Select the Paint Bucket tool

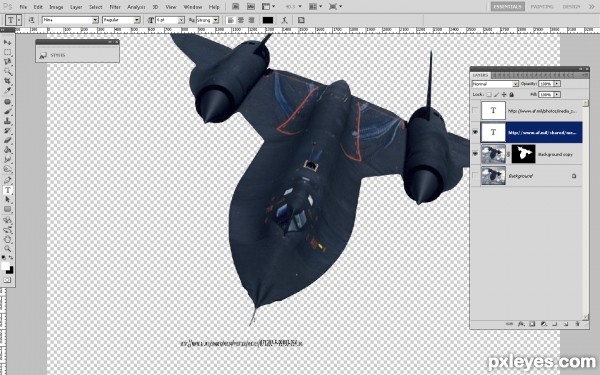[7, 150]
